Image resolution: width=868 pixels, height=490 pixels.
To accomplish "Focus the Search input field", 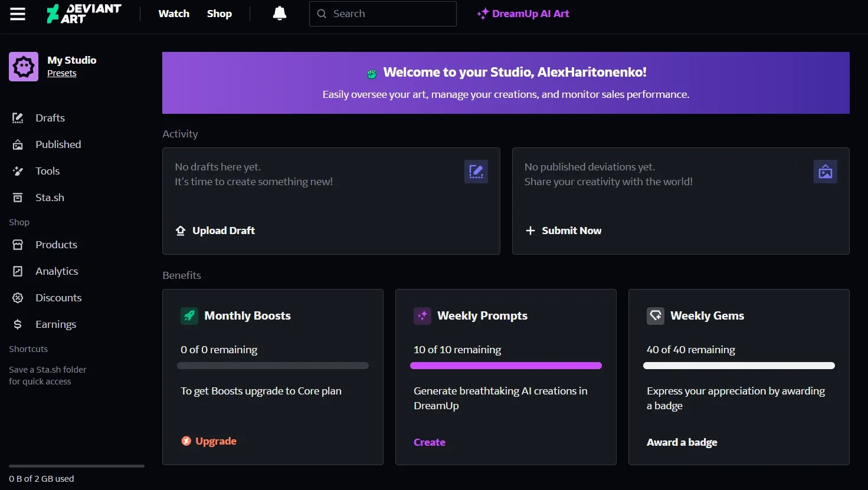I will (383, 14).
